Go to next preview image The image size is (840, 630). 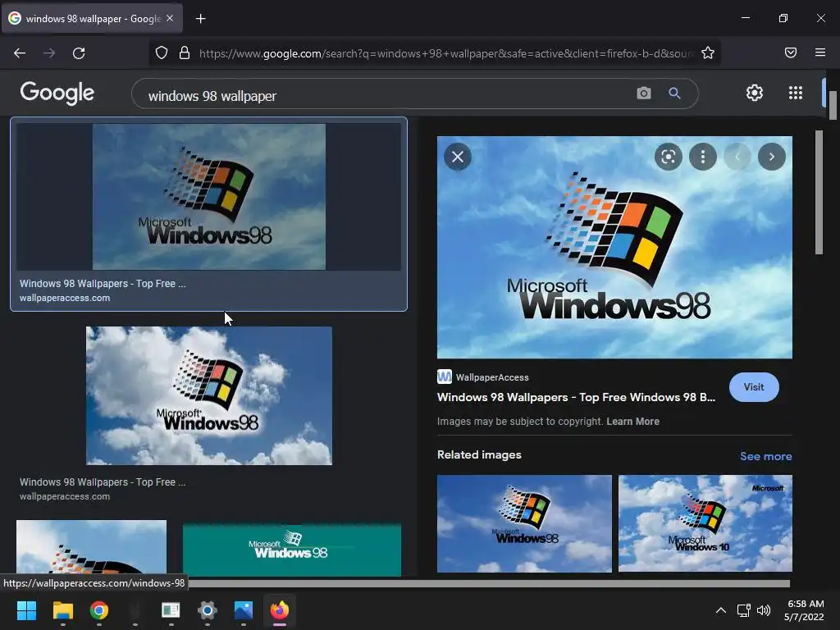(x=771, y=157)
